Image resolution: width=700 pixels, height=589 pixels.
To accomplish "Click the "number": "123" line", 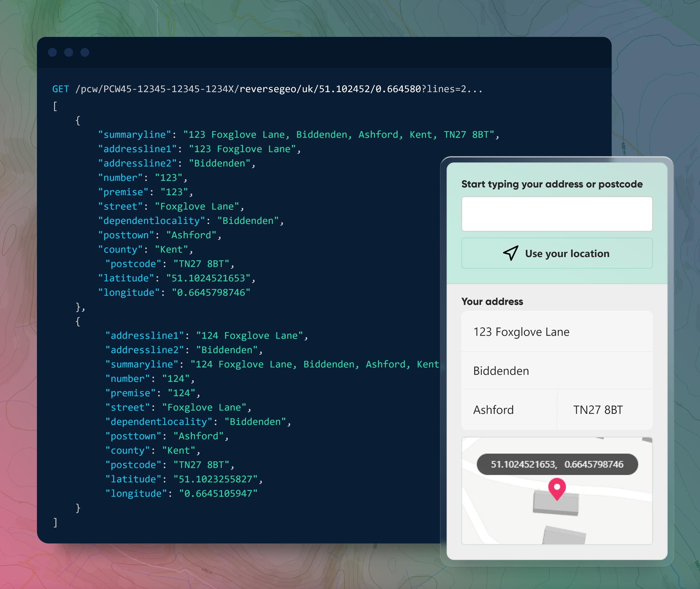I will click(x=143, y=178).
